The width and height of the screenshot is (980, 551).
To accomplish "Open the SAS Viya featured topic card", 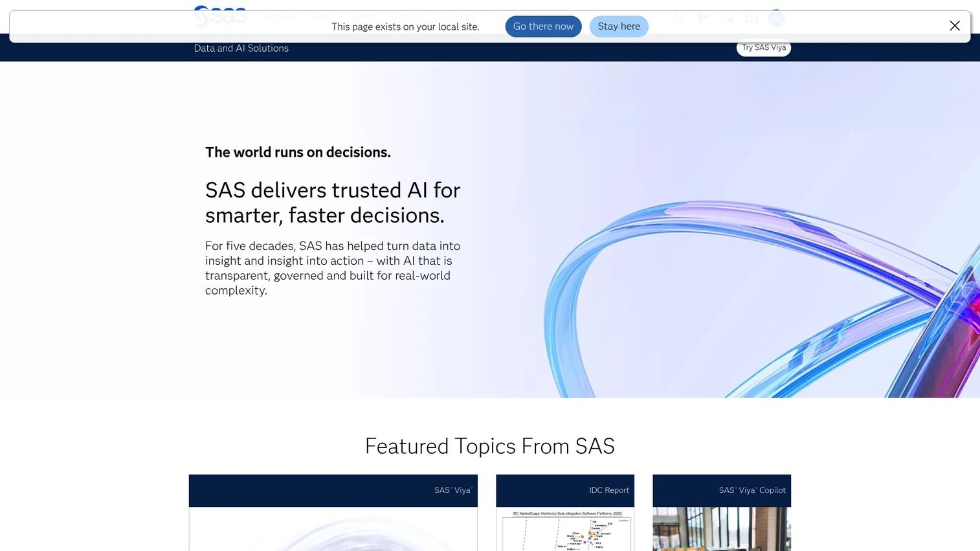I will pyautogui.click(x=333, y=513).
